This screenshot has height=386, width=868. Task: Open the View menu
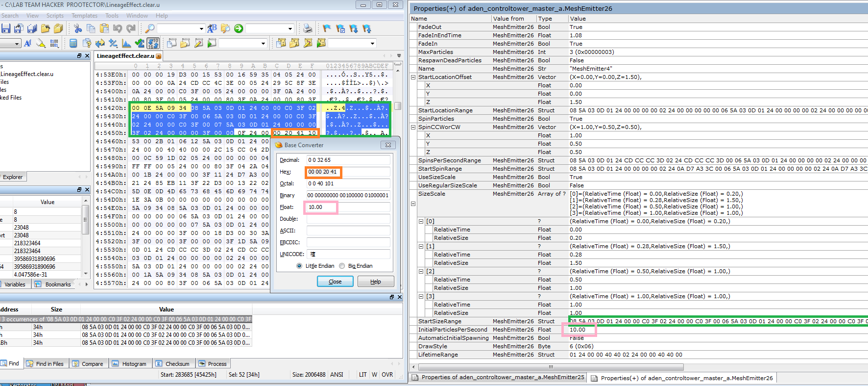tap(32, 16)
